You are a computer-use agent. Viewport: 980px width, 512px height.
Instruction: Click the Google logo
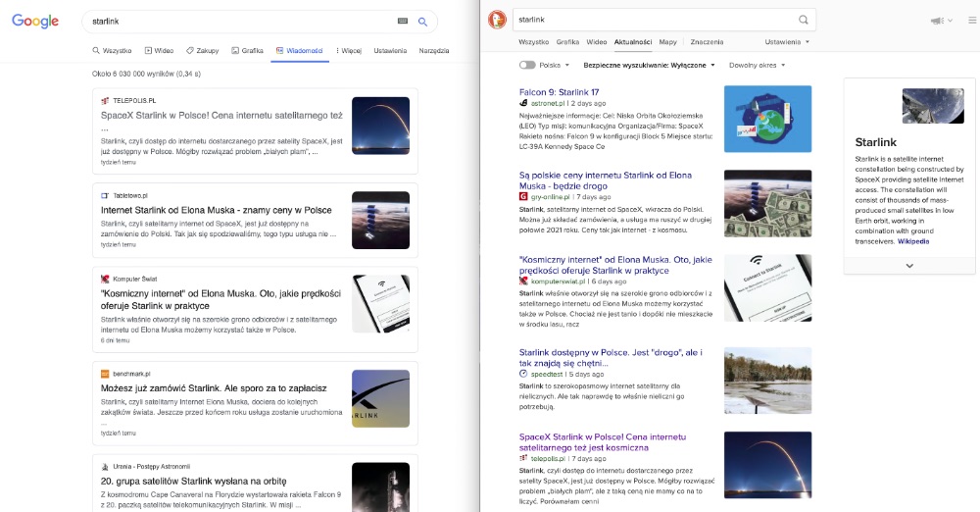click(x=37, y=21)
